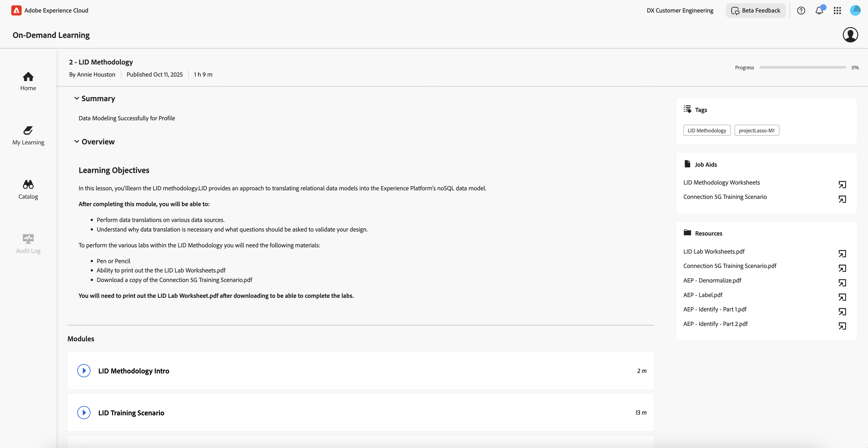Open the AEP - Label.pdf launch icon
The height and width of the screenshot is (448, 868).
pos(842,297)
